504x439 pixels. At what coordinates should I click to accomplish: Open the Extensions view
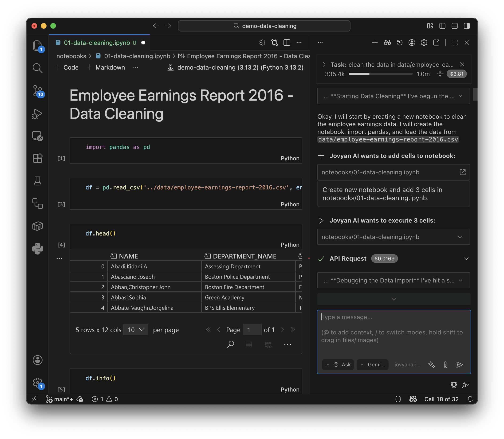pyautogui.click(x=37, y=158)
